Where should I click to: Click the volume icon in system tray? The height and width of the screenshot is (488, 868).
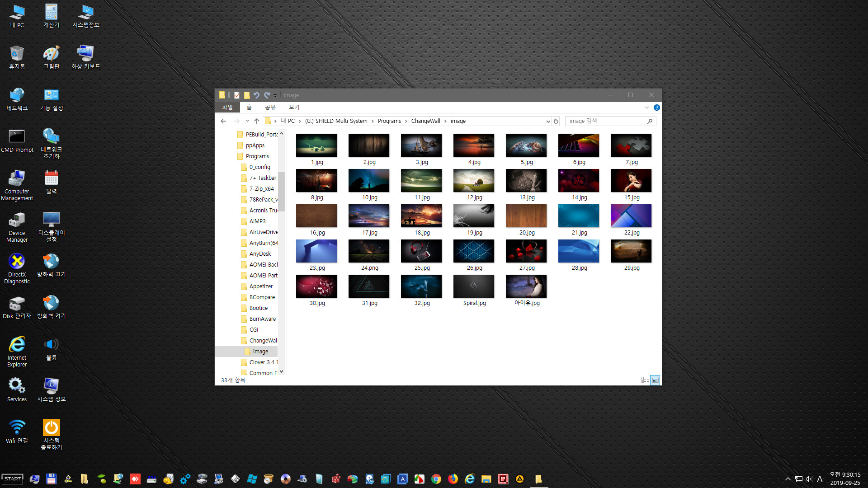pos(809,479)
